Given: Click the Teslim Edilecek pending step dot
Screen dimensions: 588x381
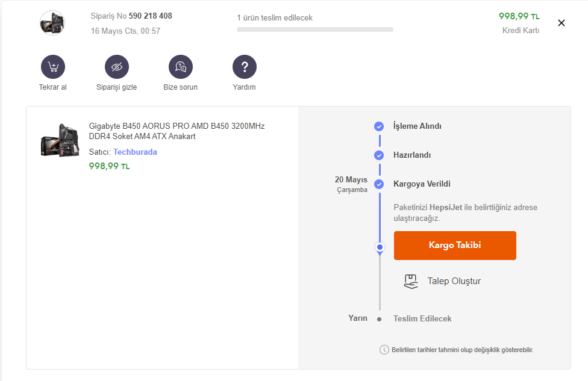Looking at the screenshot, I should click(379, 319).
